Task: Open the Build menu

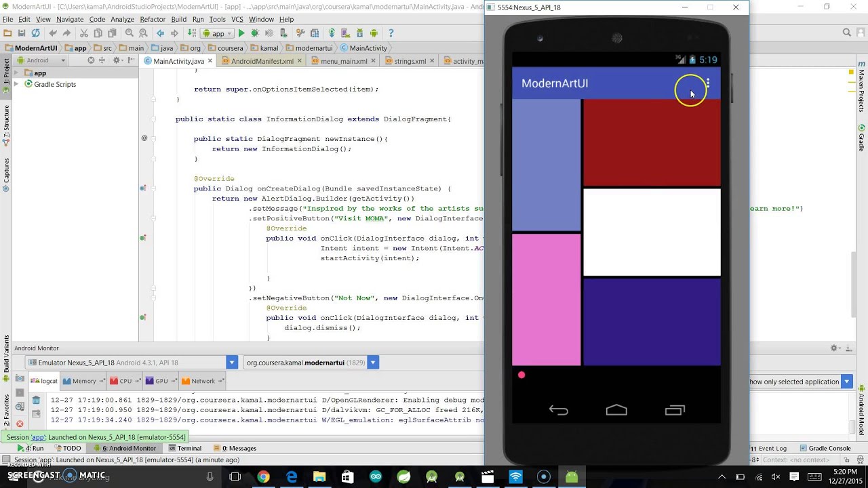Action: coord(179,20)
